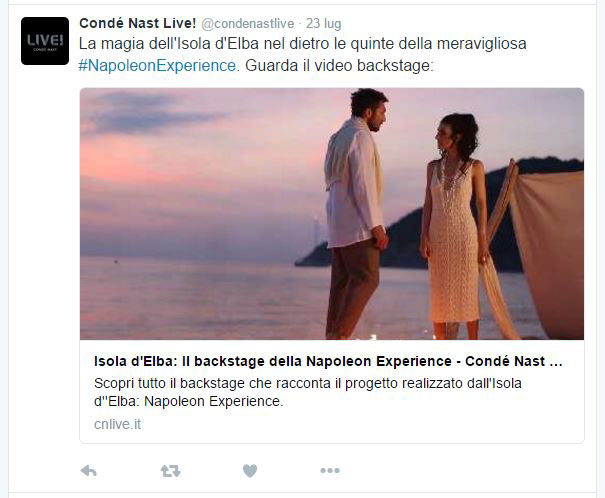The width and height of the screenshot is (605, 498).
Task: Open the Condé Nast Live! profile name
Action: (138, 23)
